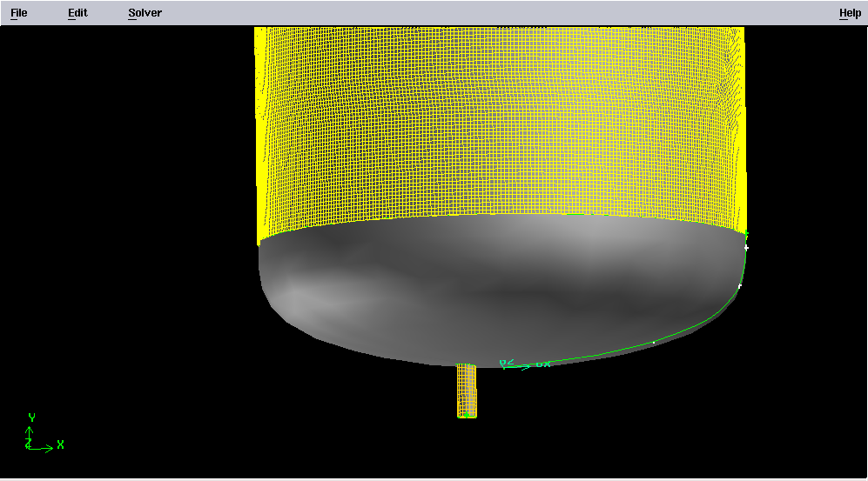Pick the middle white vertex on the right green curve

point(739,285)
